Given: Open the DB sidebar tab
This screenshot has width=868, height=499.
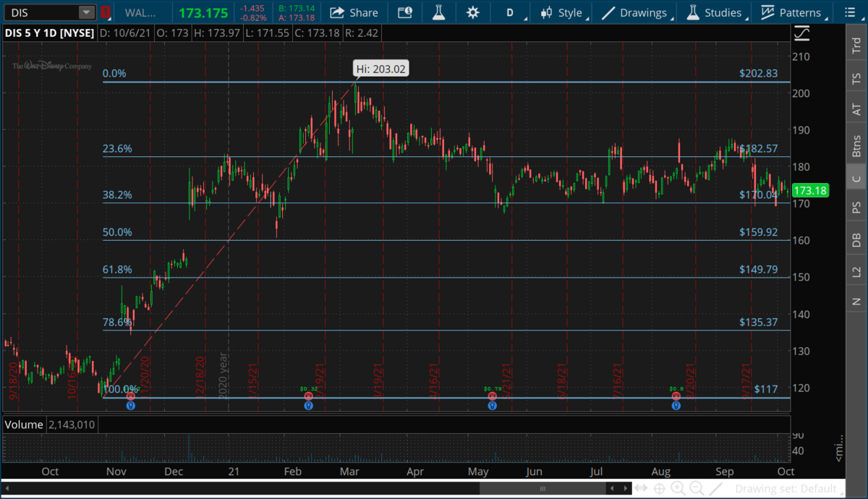Looking at the screenshot, I should tap(856, 240).
